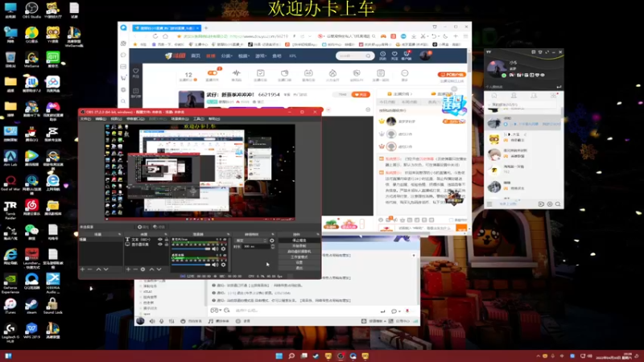Click Exit in the OBS Controls panel
644x362 pixels.
point(299,268)
